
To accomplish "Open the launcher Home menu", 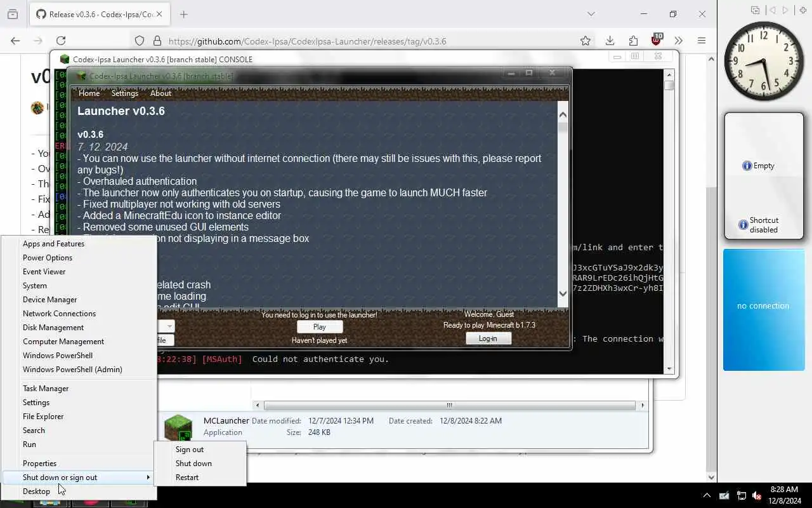I will [89, 93].
